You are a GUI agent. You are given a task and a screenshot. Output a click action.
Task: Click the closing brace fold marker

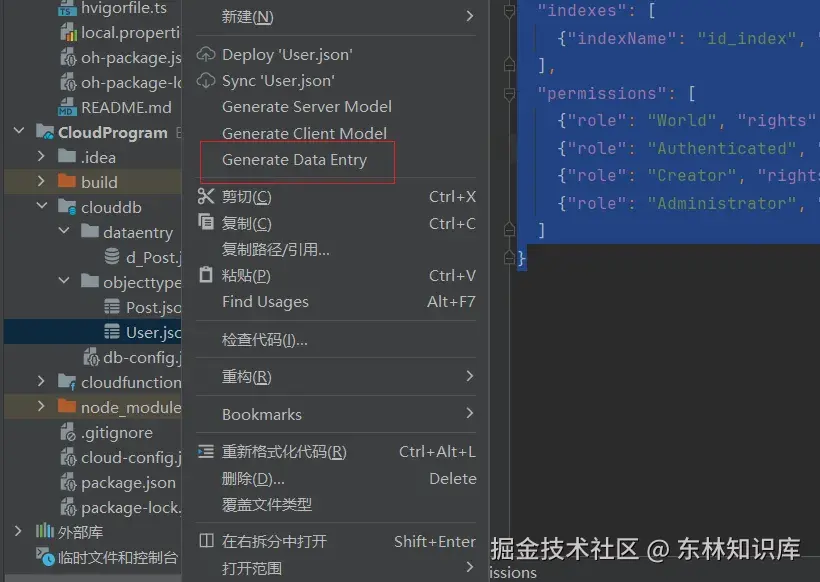click(x=509, y=257)
